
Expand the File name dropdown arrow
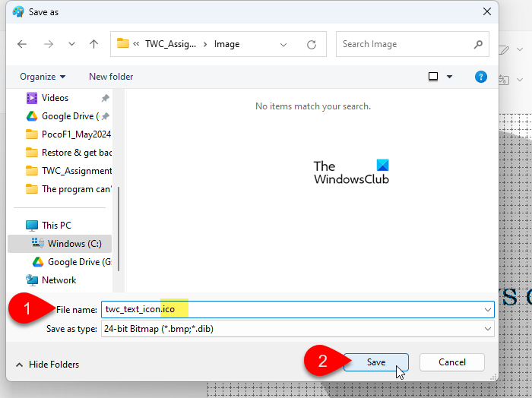coord(488,310)
